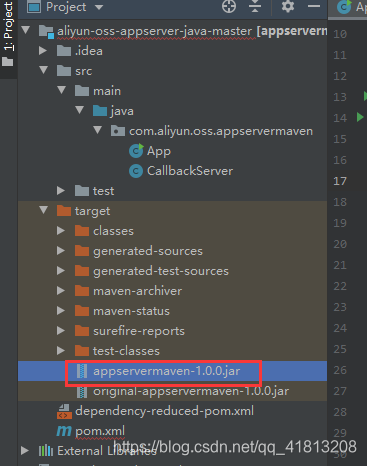The width and height of the screenshot is (367, 466).
Task: Select original-appservermaven-1.0.0.jar file
Action: [x=191, y=391]
